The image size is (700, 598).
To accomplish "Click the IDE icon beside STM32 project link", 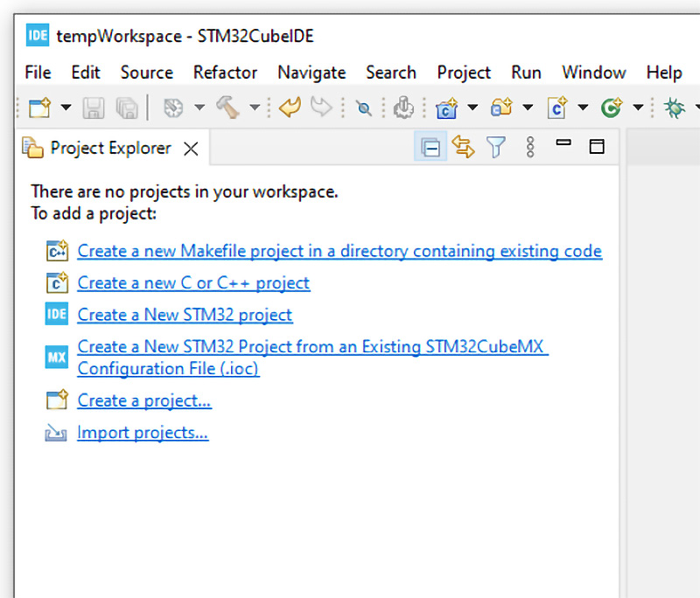I will coord(57,314).
